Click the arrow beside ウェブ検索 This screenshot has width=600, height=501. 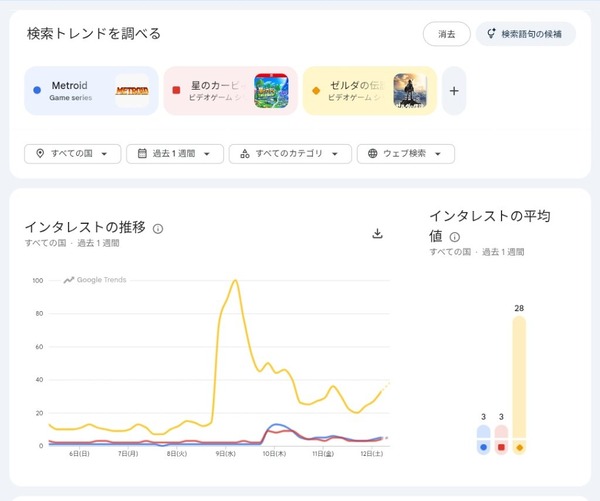pos(438,154)
